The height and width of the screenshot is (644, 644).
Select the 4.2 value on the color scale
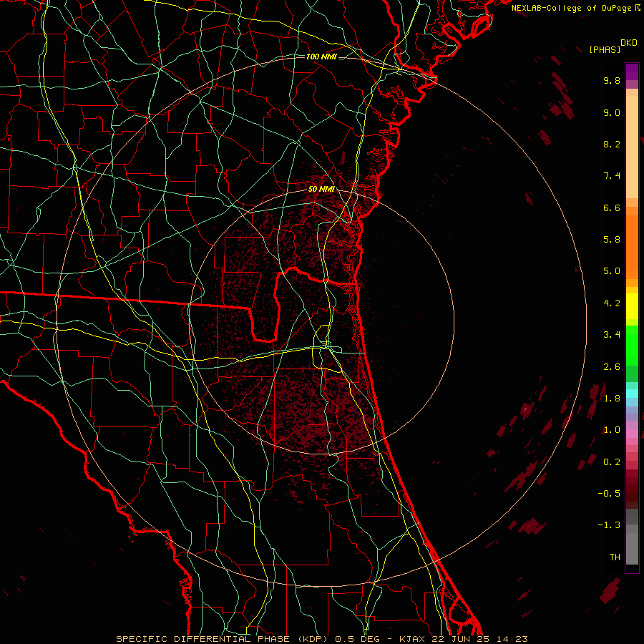612,303
